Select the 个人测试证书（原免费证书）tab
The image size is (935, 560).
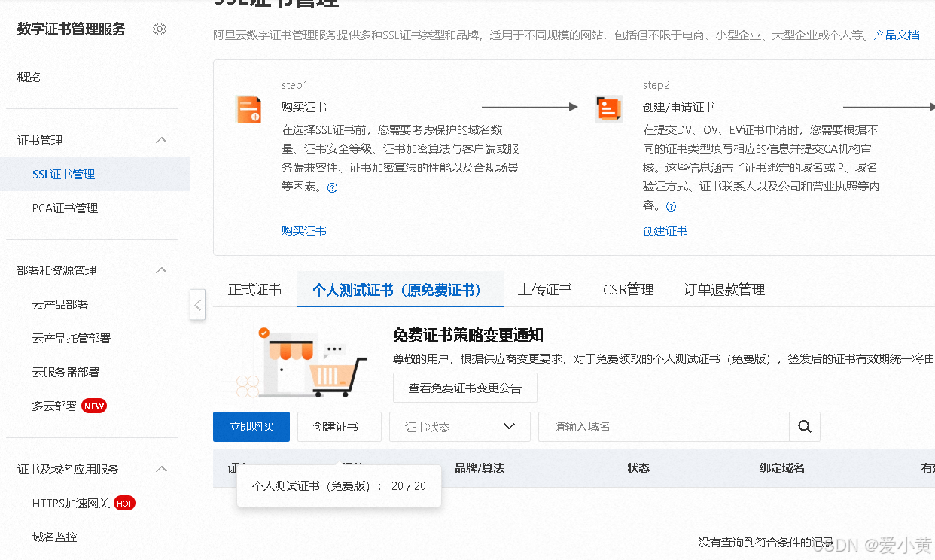pyautogui.click(x=400, y=290)
